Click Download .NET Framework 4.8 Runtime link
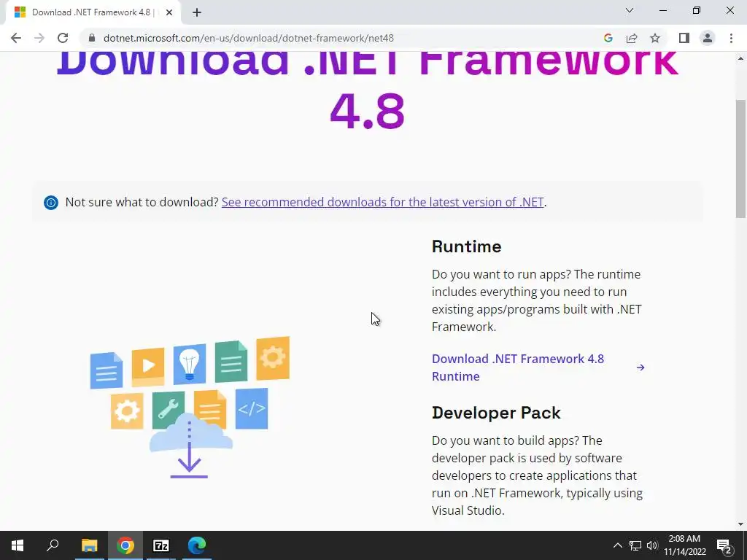The width and height of the screenshot is (747, 560). click(518, 367)
